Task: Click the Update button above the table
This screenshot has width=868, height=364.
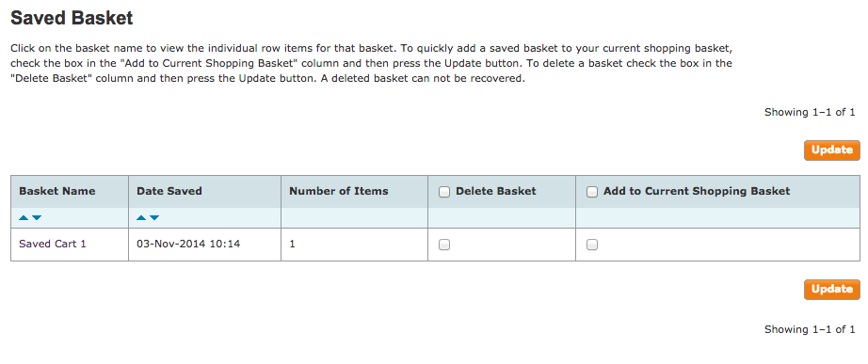Action: click(x=832, y=150)
